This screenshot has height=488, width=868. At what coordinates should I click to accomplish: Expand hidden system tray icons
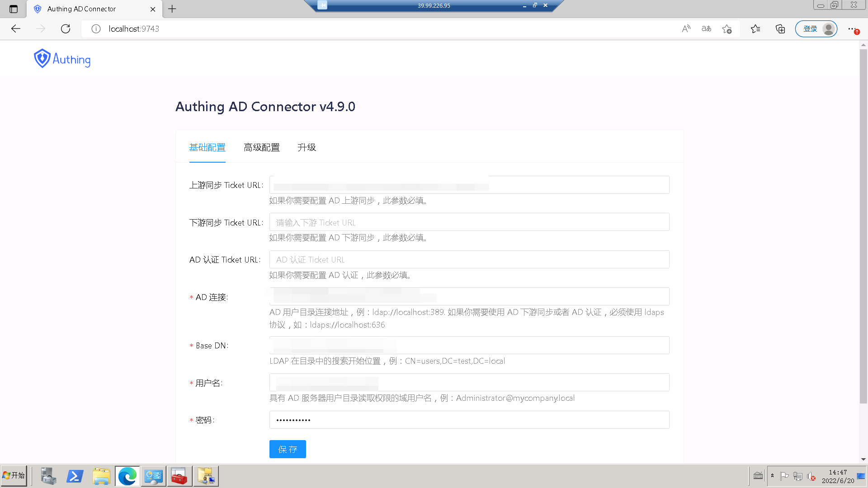[772, 476]
